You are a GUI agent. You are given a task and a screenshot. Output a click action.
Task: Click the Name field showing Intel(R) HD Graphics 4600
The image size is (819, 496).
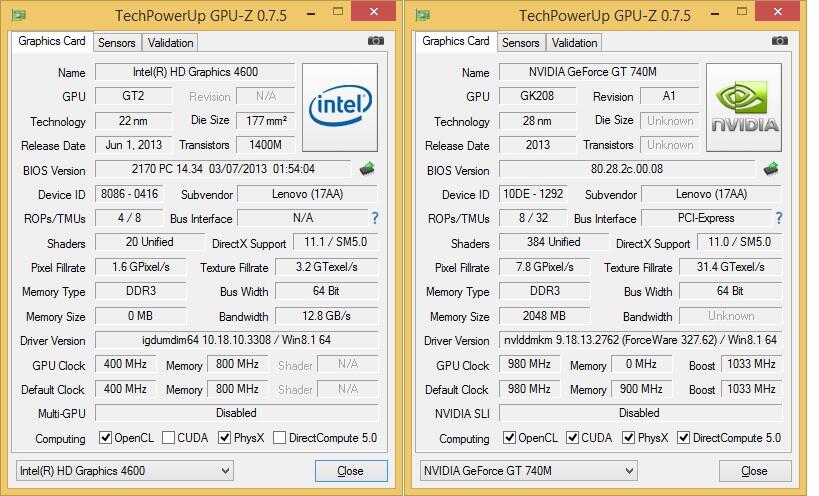(x=195, y=72)
